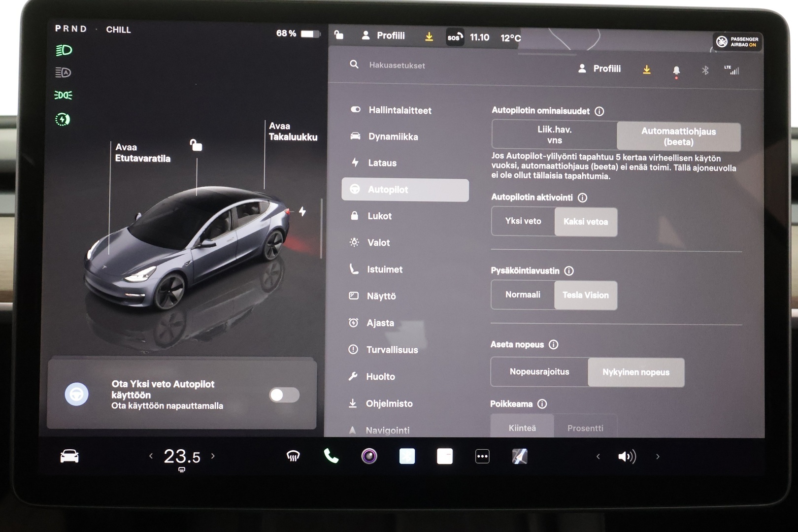Tap the defrost icon in bottom bar
Image resolution: width=798 pixels, height=532 pixels.
click(293, 457)
